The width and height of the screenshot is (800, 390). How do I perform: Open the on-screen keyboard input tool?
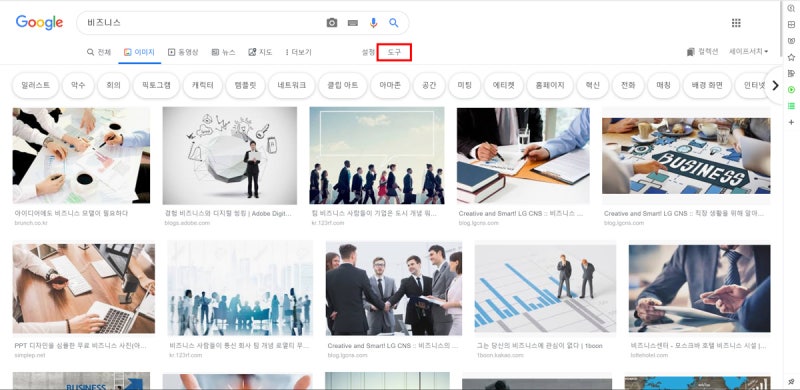(x=353, y=23)
